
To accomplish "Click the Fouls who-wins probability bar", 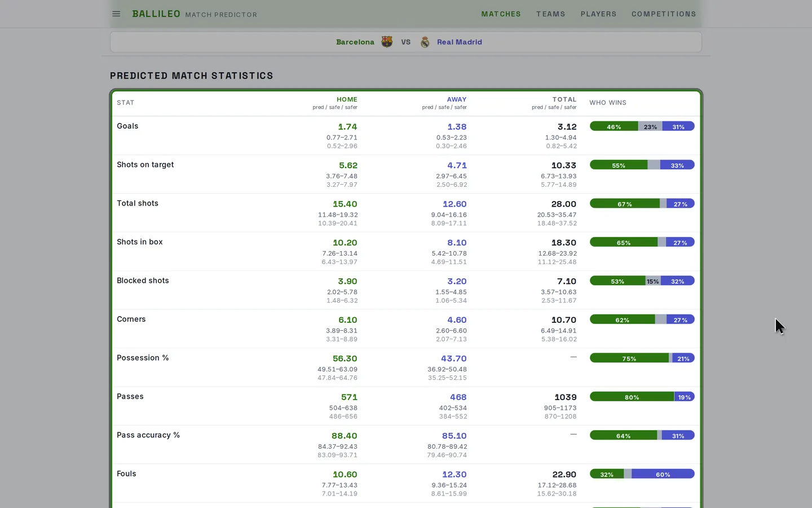I will tap(642, 474).
